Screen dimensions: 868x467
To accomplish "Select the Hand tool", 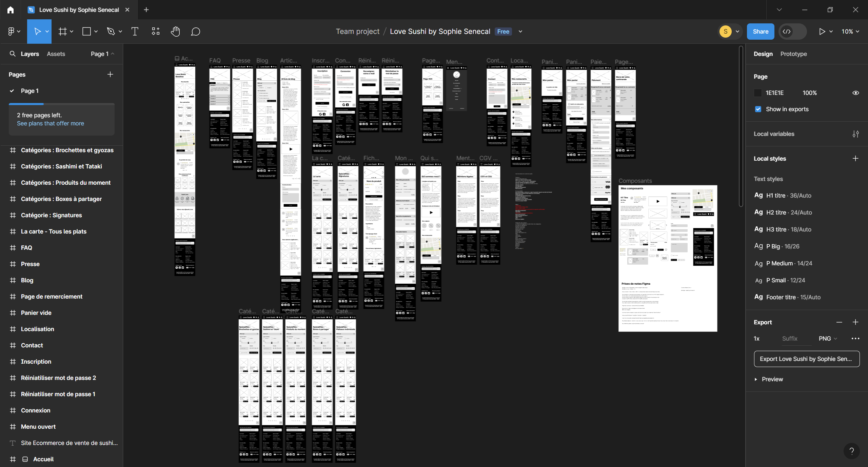I will [175, 32].
